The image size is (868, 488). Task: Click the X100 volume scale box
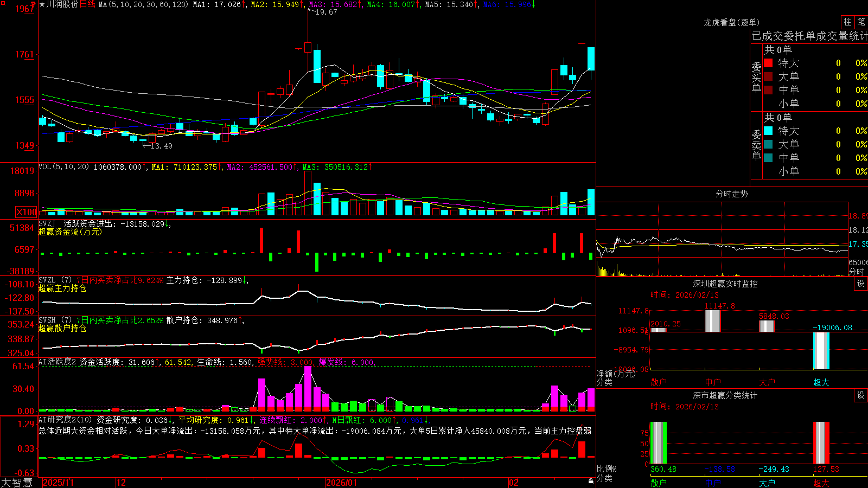point(27,212)
